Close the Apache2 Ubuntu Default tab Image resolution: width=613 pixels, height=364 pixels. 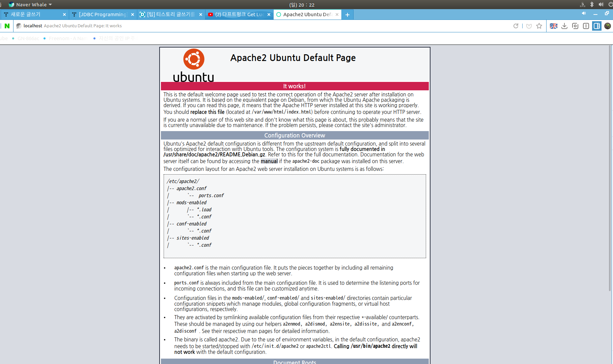click(x=337, y=14)
